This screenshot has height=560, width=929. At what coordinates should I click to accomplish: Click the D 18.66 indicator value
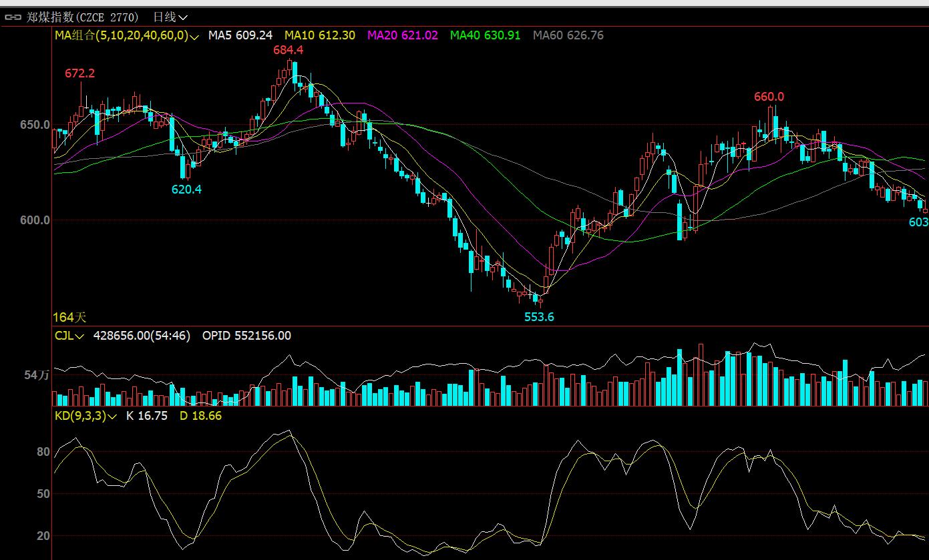pyautogui.click(x=200, y=416)
